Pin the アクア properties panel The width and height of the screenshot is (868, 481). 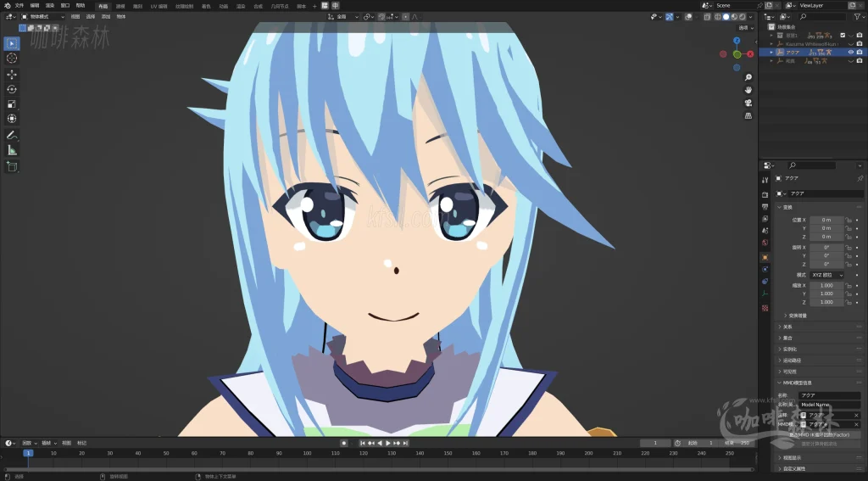pyautogui.click(x=860, y=178)
